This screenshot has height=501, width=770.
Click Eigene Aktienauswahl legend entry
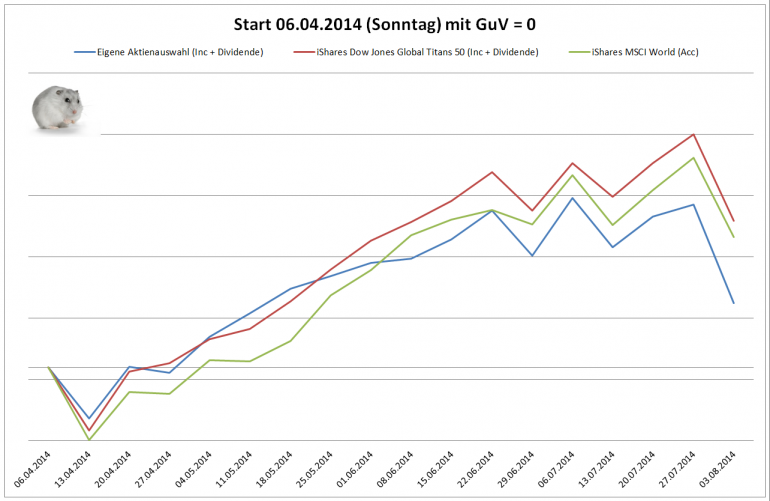click(x=169, y=52)
